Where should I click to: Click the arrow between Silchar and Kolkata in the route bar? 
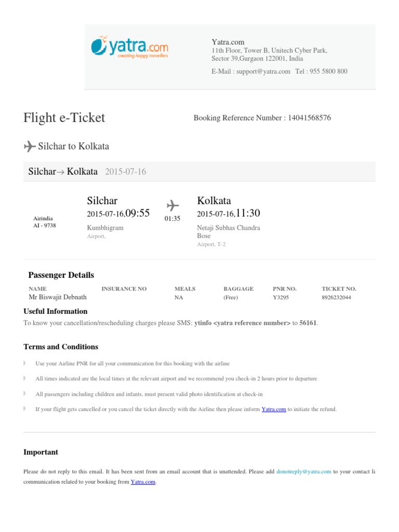tap(61, 172)
